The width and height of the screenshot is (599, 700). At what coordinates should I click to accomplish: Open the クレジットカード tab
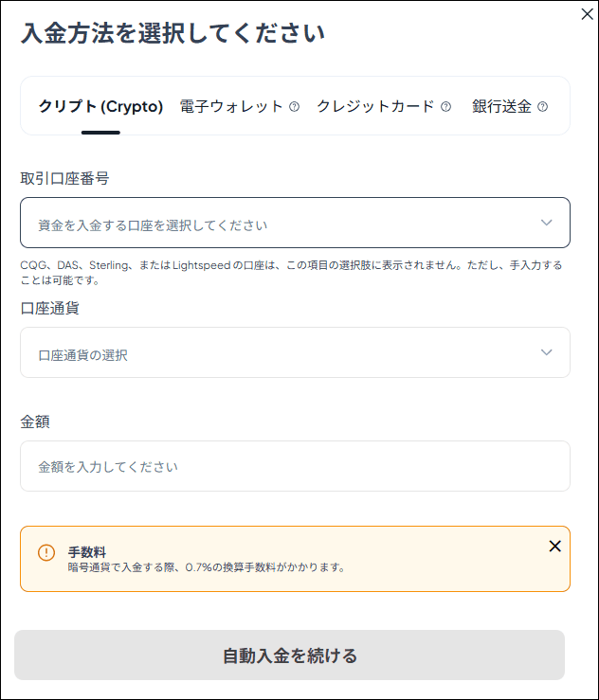(375, 107)
